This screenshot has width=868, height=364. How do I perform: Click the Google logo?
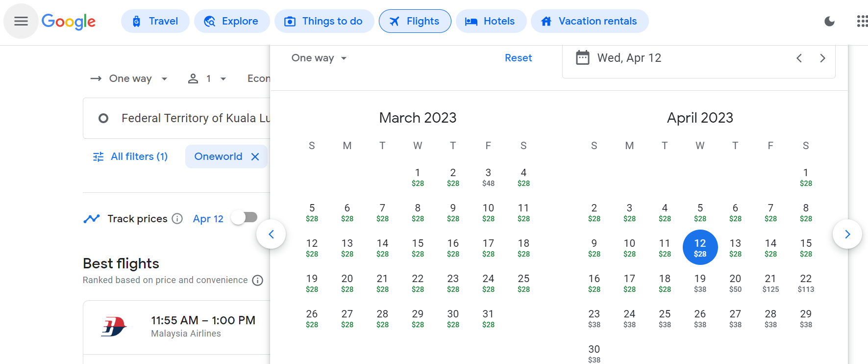pyautogui.click(x=69, y=22)
